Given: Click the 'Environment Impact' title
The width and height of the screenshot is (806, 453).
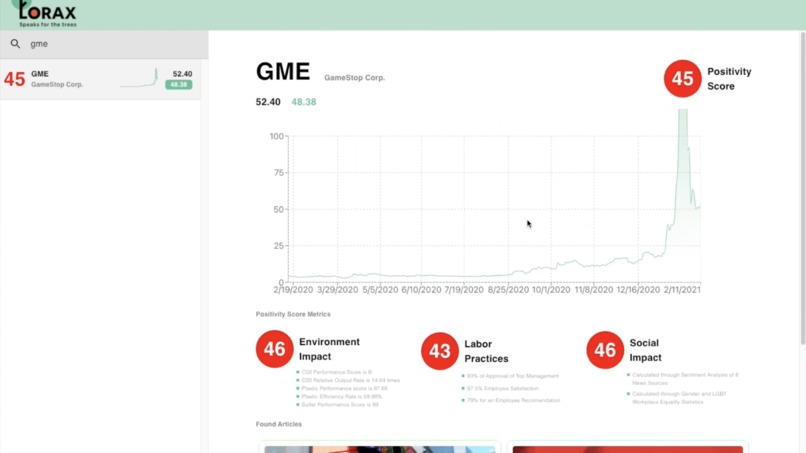Looking at the screenshot, I should (329, 349).
